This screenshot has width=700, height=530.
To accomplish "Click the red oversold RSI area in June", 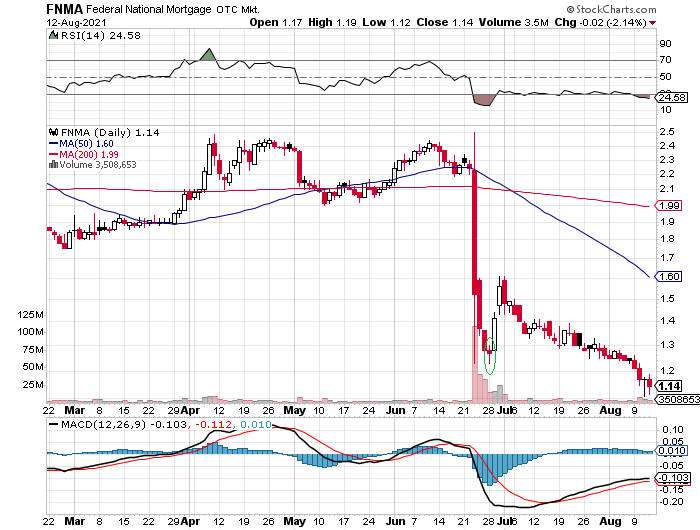I will coord(485,100).
